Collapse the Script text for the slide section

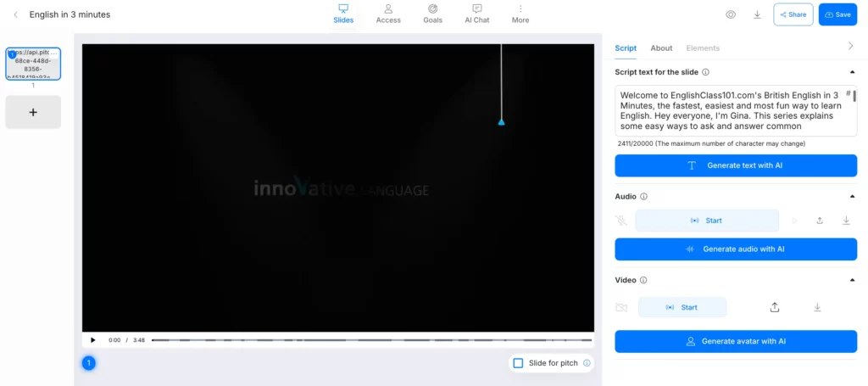coord(852,73)
